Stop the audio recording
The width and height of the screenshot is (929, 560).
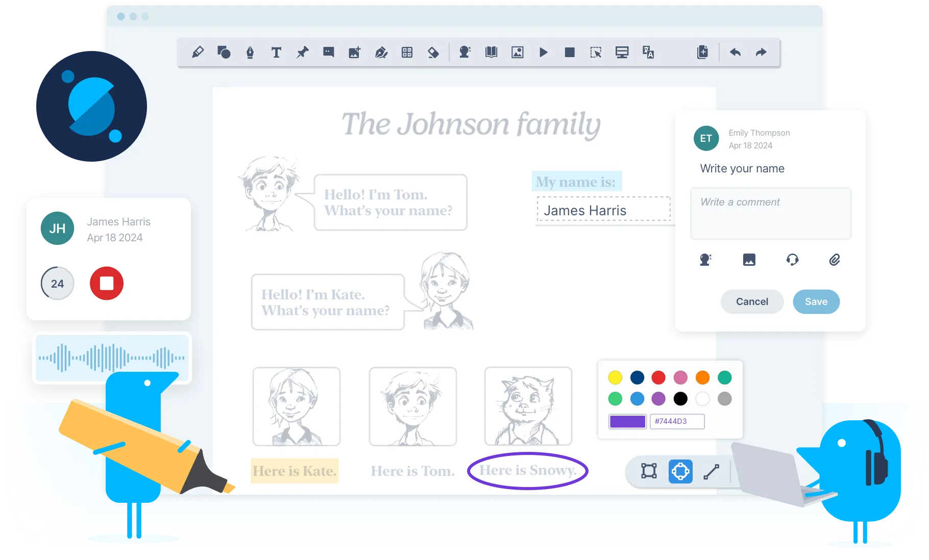pyautogui.click(x=107, y=283)
